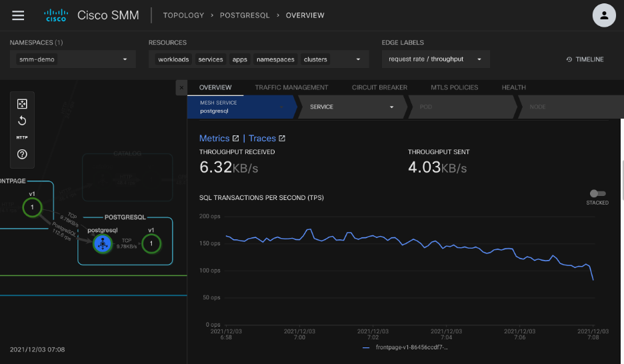
Task: Select the blue postgresql service node
Action: click(x=102, y=244)
